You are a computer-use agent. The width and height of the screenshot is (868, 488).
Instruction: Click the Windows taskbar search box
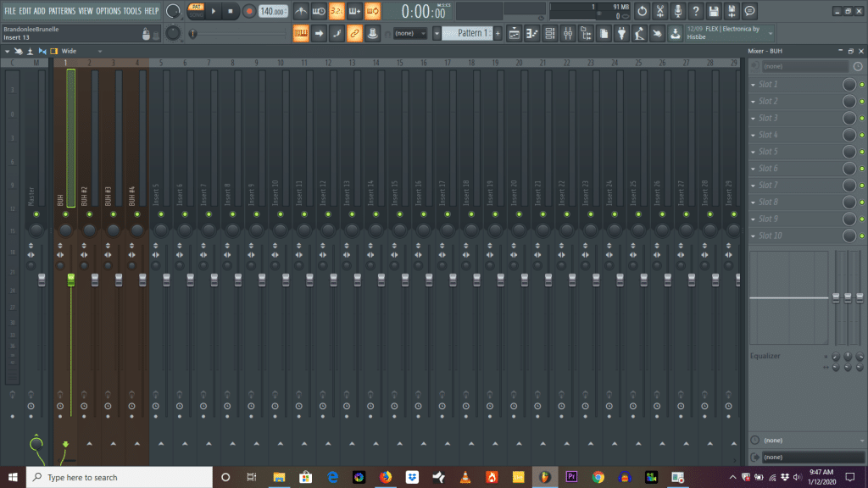pos(119,477)
